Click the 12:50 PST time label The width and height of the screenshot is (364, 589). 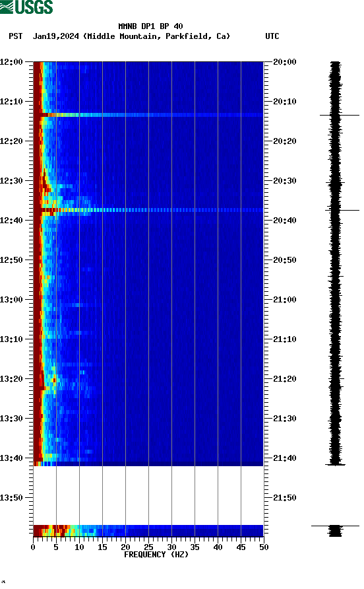pos(11,260)
